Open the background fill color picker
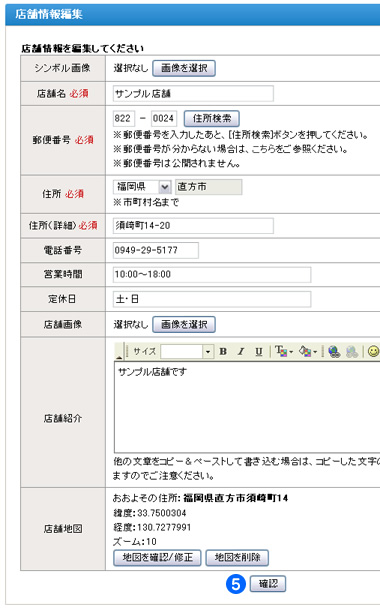The image size is (380, 608). (x=307, y=351)
